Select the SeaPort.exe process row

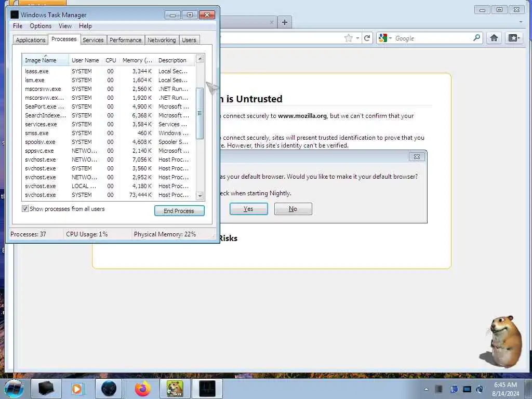pyautogui.click(x=109, y=107)
